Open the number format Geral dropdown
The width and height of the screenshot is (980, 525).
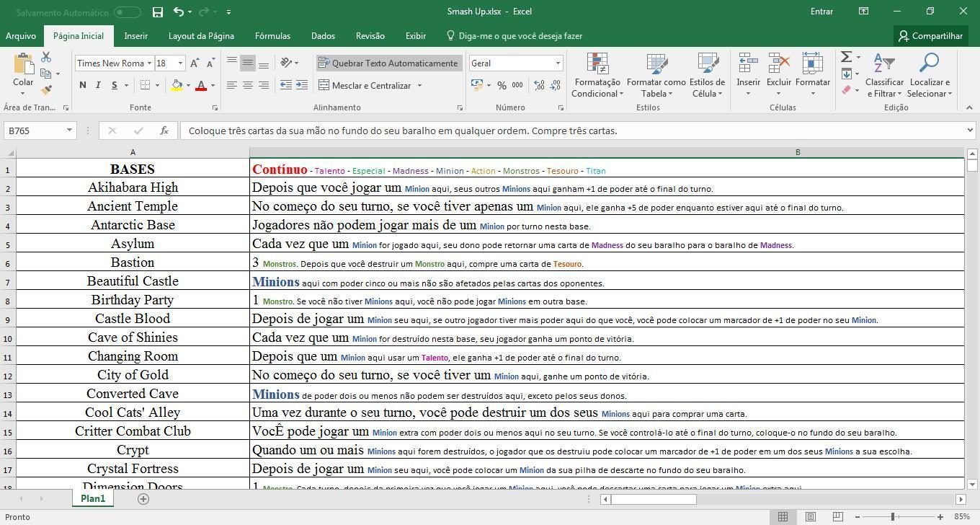click(x=557, y=63)
